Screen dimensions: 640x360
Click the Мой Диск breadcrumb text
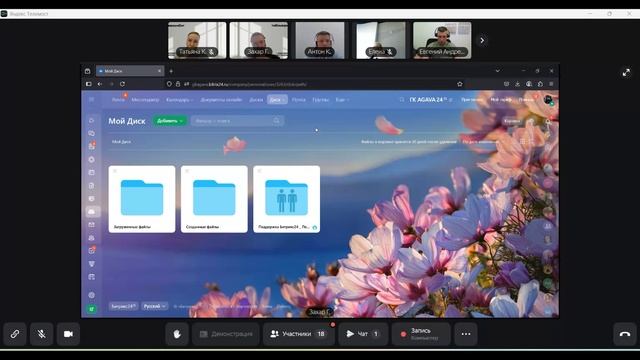[x=121, y=142]
